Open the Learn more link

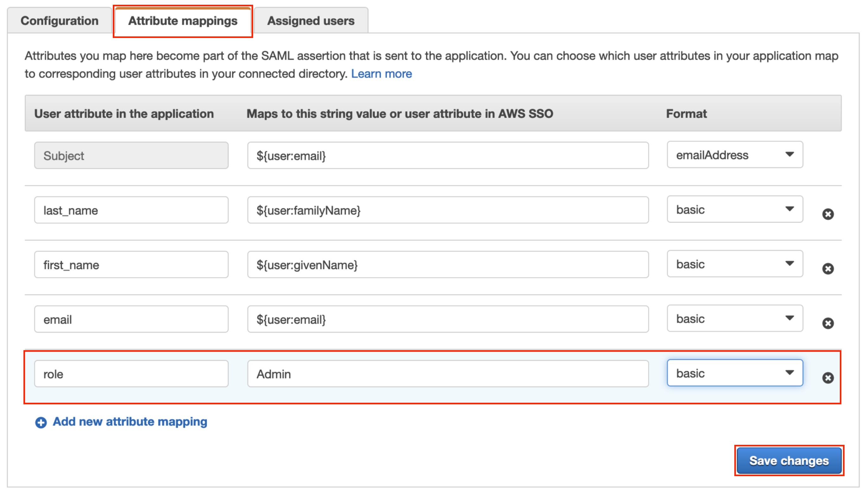pyautogui.click(x=381, y=74)
